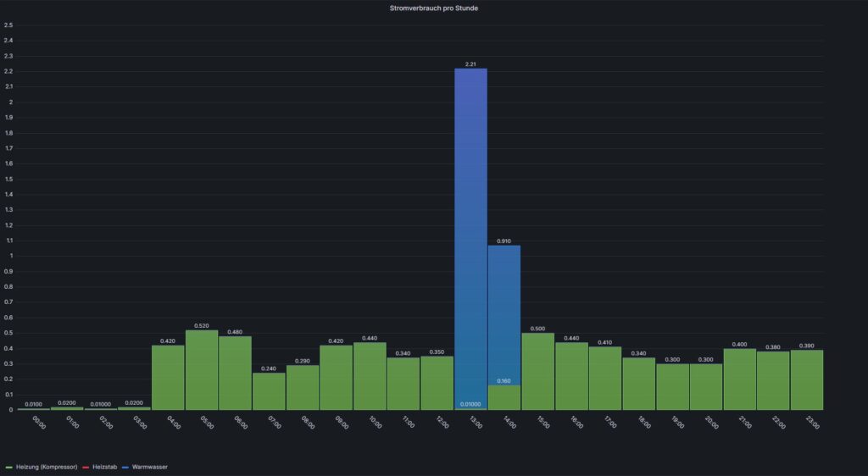Click the 12:00 x-axis time label

(440, 422)
